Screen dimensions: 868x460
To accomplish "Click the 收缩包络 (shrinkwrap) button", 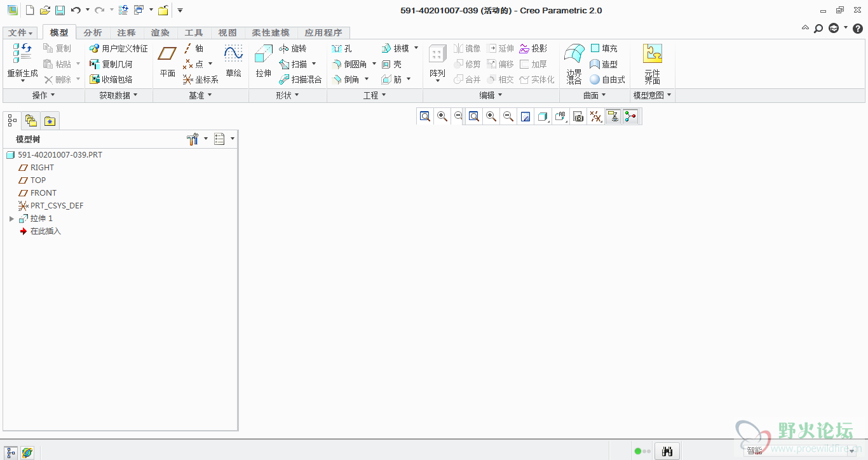I will point(111,79).
